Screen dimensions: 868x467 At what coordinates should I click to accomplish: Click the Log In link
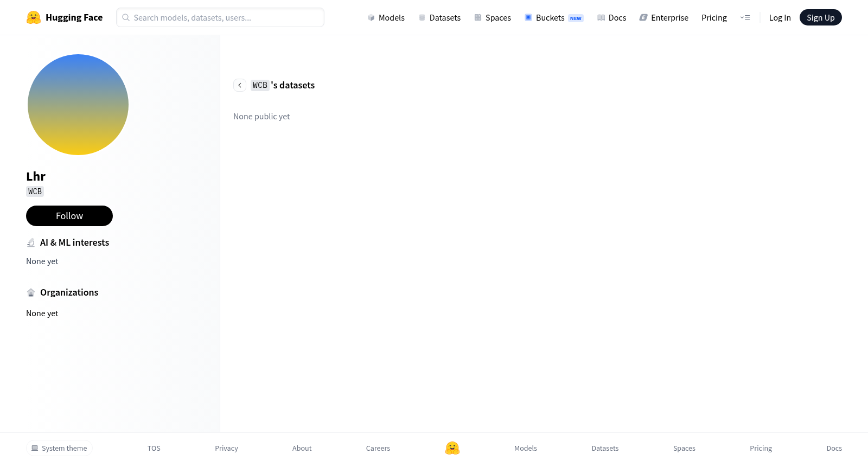coord(780,17)
